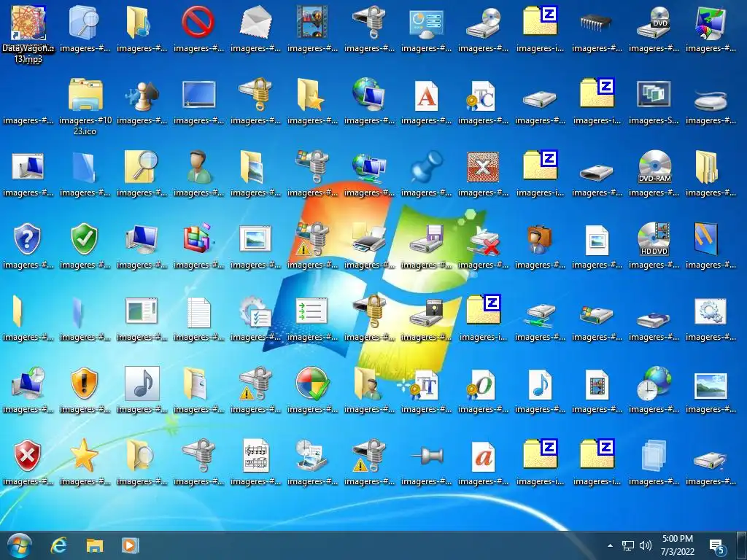Select the floppy disk drive icon
747x560 pixels.
426,239
